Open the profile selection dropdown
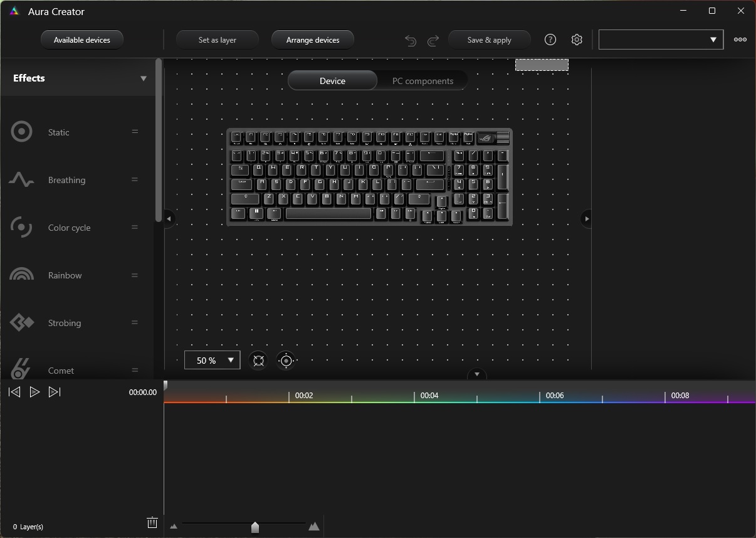 (x=661, y=40)
